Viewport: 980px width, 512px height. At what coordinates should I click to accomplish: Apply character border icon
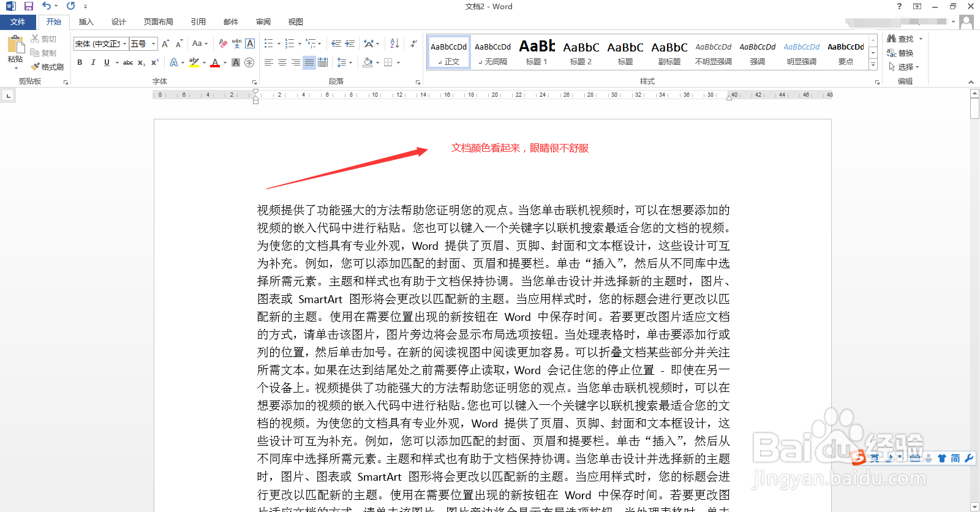(250, 43)
